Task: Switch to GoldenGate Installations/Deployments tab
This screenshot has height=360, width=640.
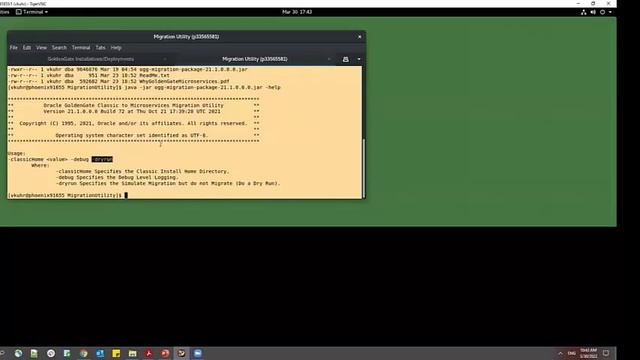Action: pos(91,59)
